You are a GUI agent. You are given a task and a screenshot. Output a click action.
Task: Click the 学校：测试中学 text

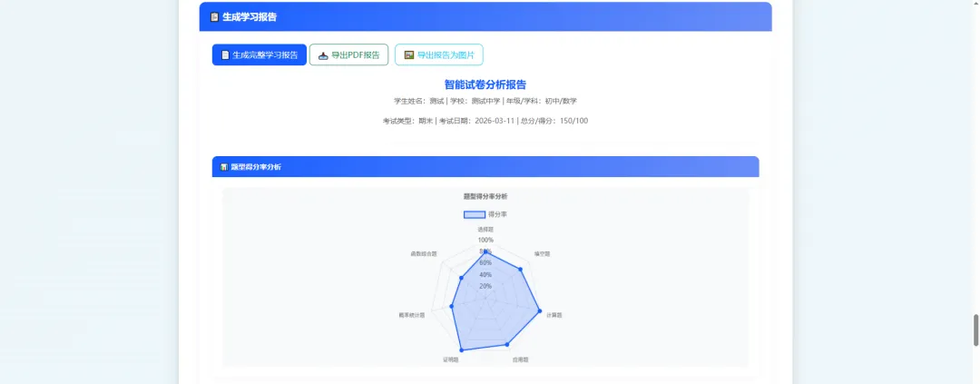point(473,101)
